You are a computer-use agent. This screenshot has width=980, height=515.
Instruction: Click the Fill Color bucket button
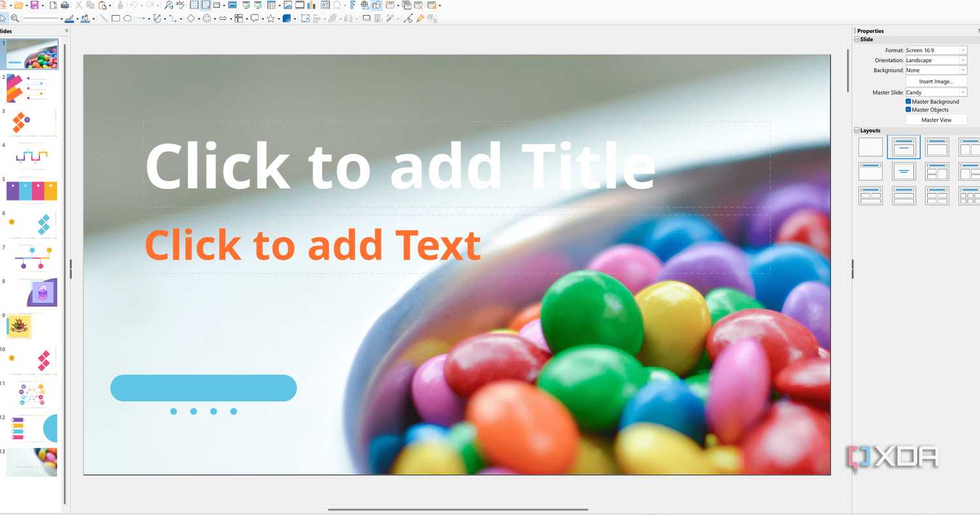tap(85, 18)
